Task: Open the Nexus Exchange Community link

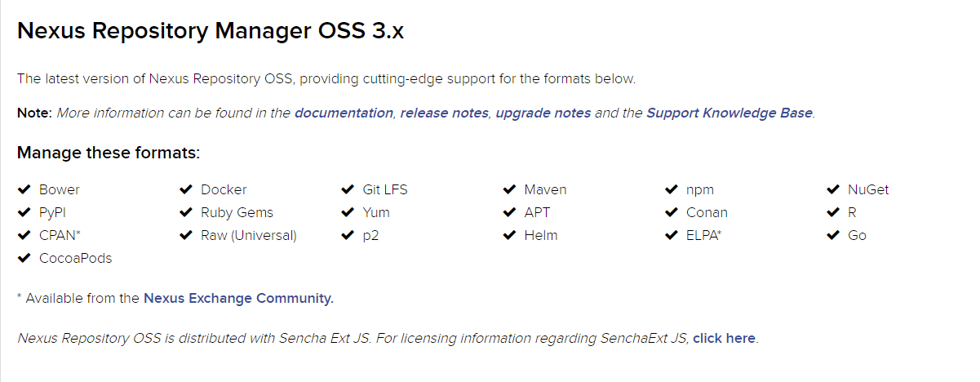Action: pyautogui.click(x=238, y=298)
